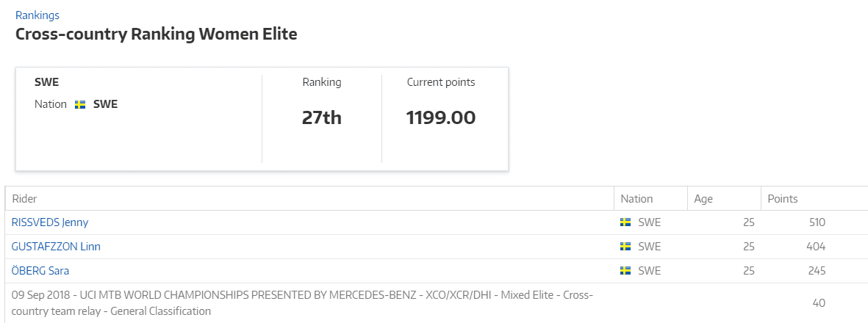Click the Rider column header
This screenshot has height=323, width=868.
click(x=25, y=199)
